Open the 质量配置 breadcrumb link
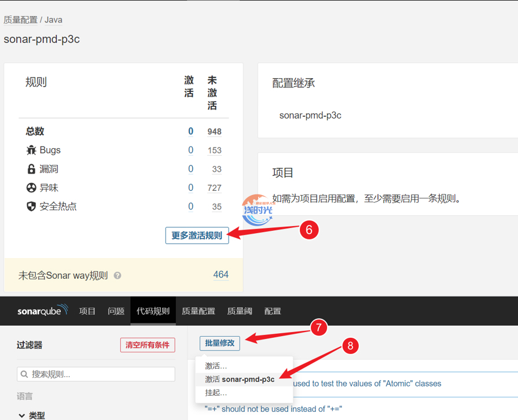 tap(20, 20)
